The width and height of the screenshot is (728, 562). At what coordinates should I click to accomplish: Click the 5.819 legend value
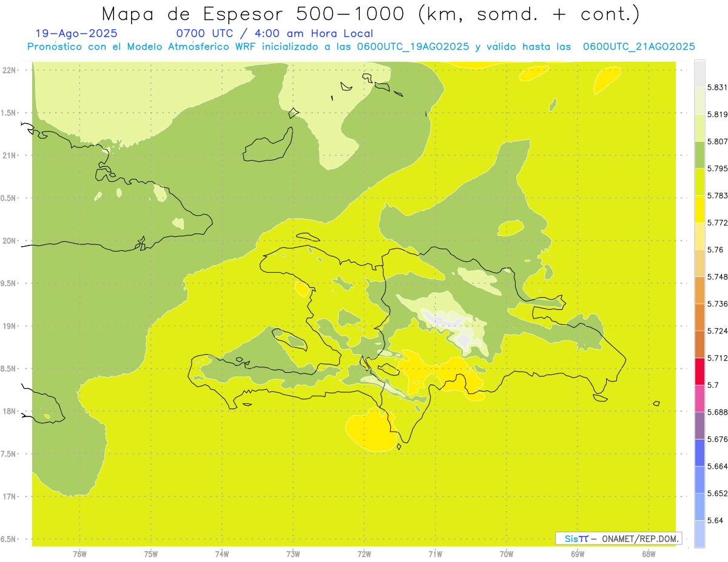(x=717, y=115)
